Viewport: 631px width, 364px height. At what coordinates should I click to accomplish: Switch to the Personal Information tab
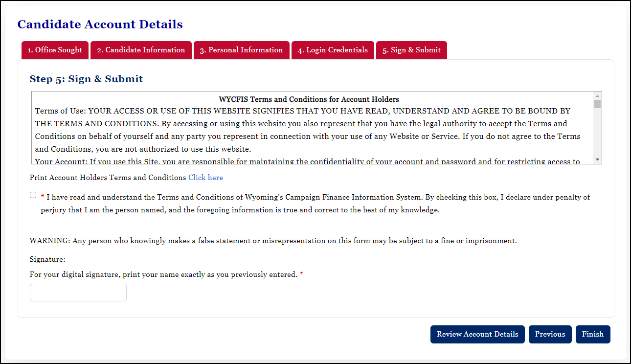[x=241, y=50]
